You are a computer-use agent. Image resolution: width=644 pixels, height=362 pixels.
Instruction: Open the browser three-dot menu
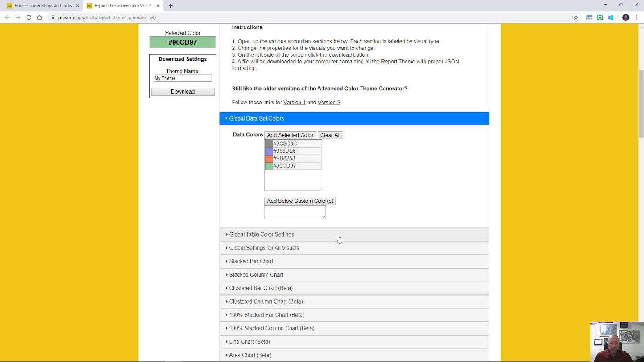pos(637,18)
